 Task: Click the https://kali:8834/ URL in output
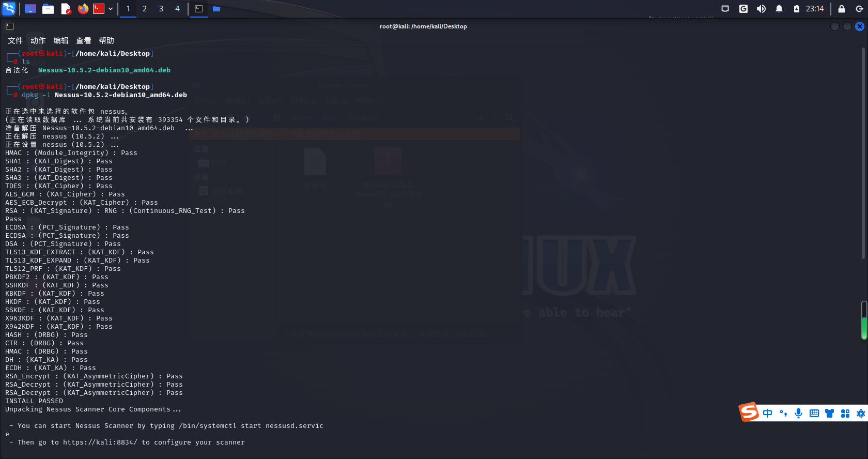click(x=100, y=442)
